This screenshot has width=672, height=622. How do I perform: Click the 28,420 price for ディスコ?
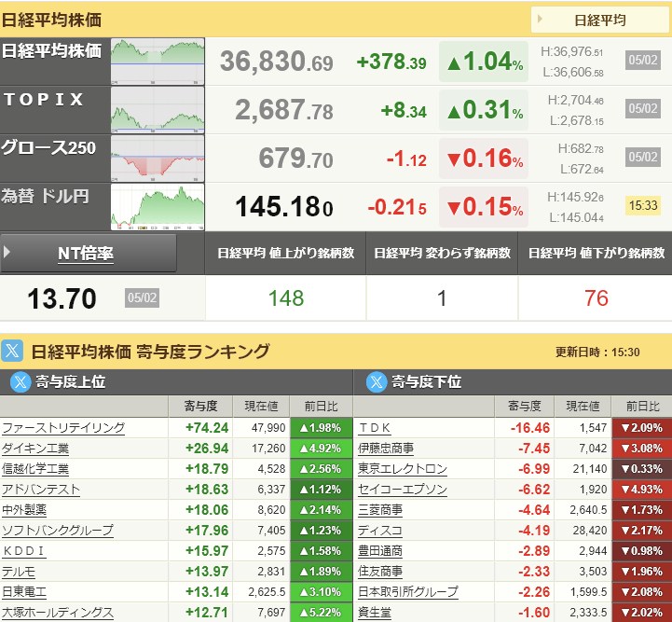[590, 531]
